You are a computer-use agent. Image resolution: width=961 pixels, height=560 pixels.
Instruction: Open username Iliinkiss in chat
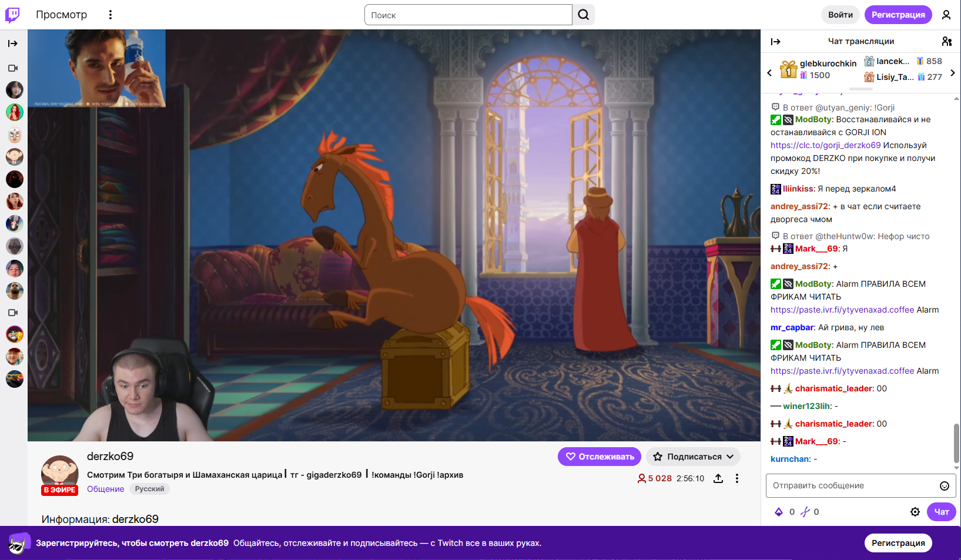(798, 189)
